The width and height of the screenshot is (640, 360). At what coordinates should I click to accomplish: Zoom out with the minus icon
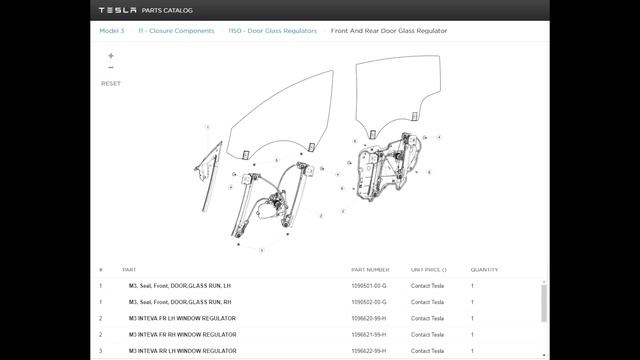coord(111,68)
